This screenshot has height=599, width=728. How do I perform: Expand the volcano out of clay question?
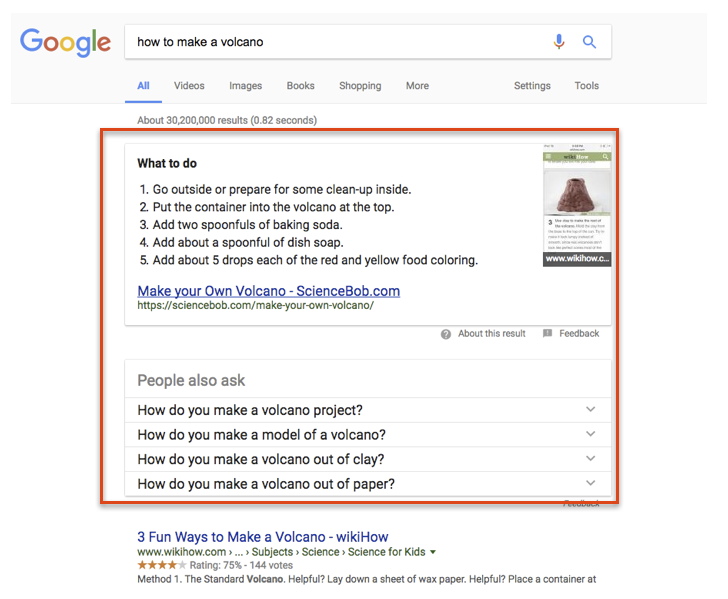pos(590,460)
